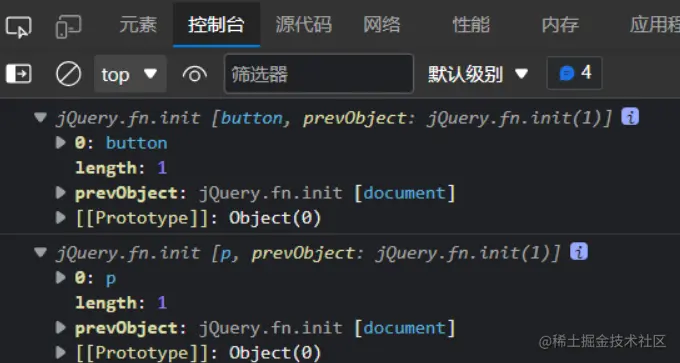Select the length: 1 row of button object
This screenshot has height=363, width=680.
click(121, 168)
